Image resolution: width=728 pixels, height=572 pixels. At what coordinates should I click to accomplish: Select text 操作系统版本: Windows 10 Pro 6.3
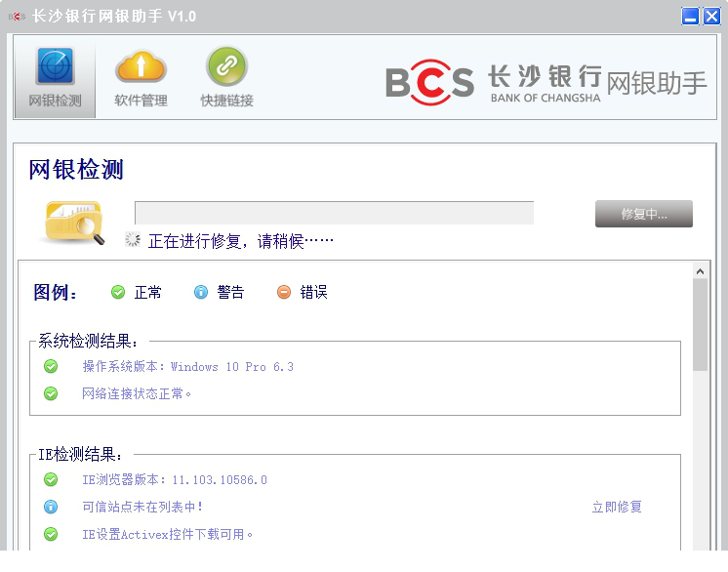click(x=187, y=366)
